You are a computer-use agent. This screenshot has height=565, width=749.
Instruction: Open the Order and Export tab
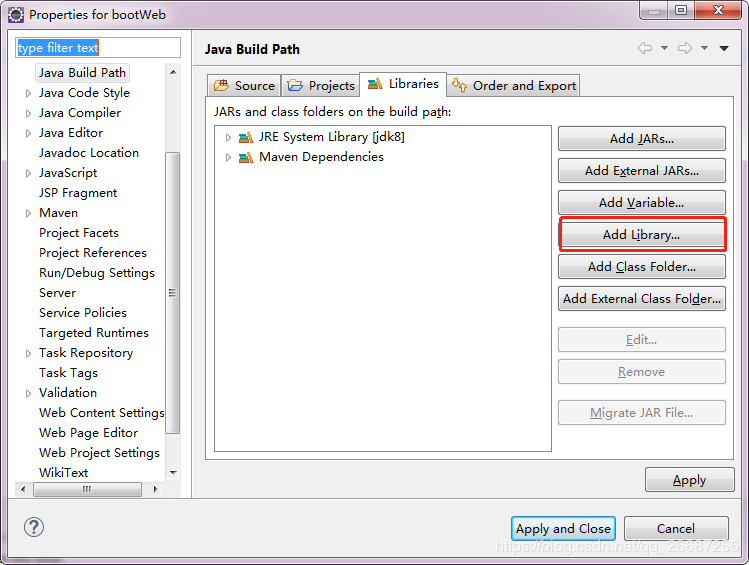tap(514, 86)
